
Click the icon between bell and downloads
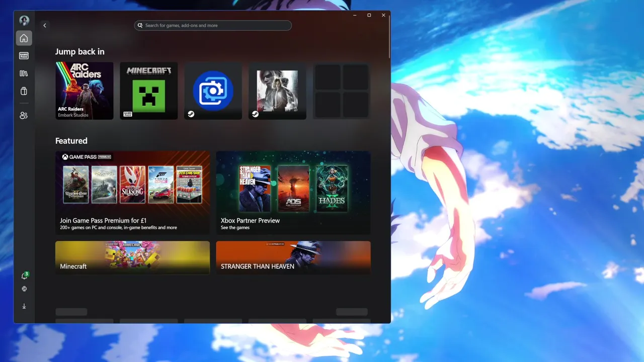click(24, 289)
